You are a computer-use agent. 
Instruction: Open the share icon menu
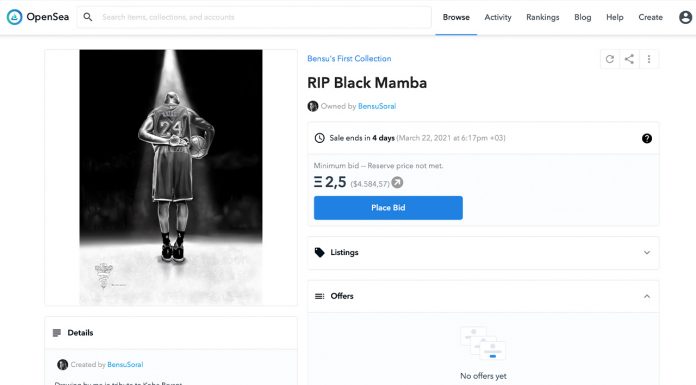[629, 59]
